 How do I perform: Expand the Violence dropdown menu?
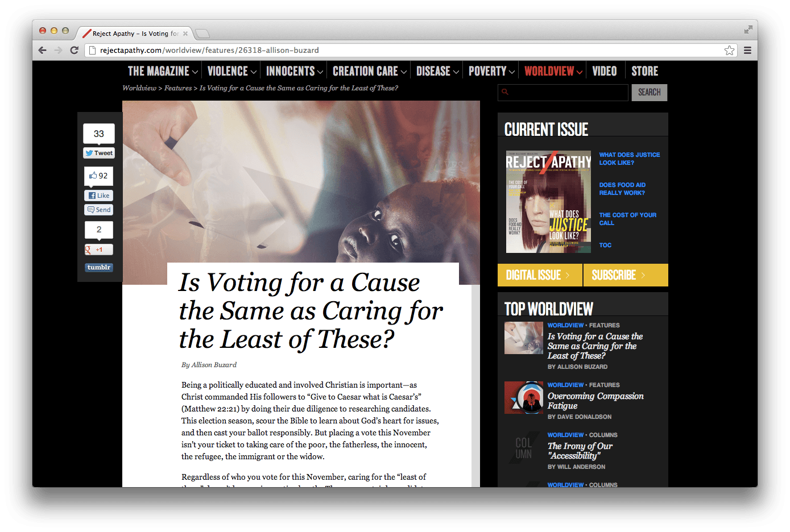232,71
